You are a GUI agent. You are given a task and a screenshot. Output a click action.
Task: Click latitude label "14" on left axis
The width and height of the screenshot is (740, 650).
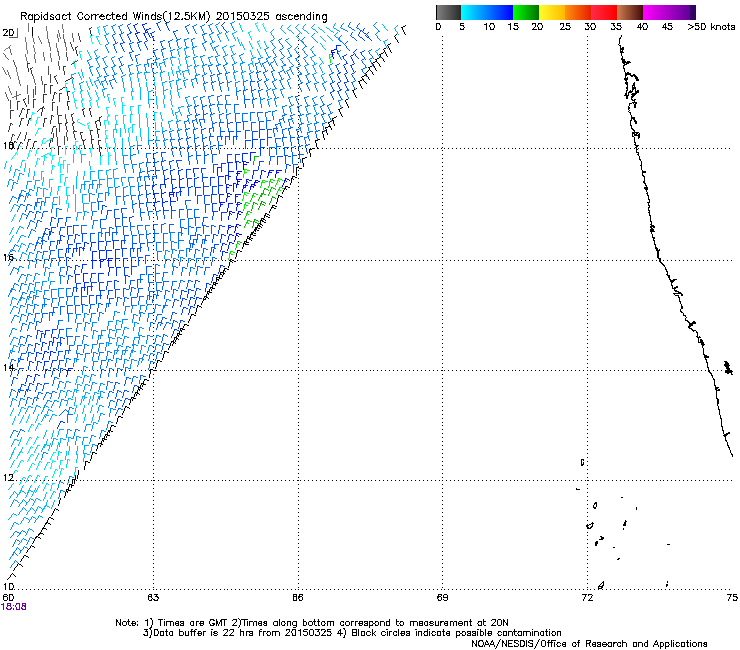coord(8,367)
